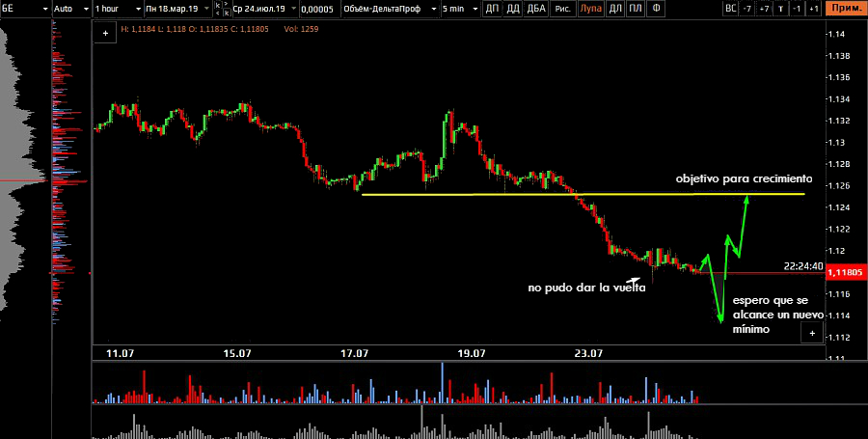Expand the top-left plus button on chart
The height and width of the screenshot is (439, 868).
point(104,32)
